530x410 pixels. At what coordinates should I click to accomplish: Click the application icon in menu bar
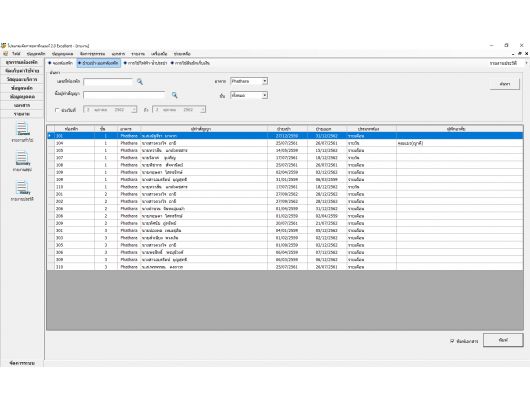pos(5,54)
